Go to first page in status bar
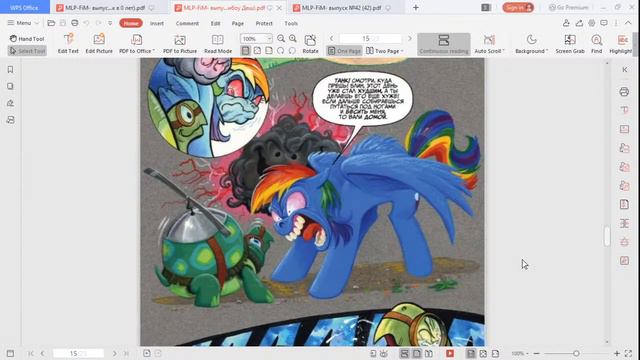This screenshot has width=640, height=360. click(31, 353)
